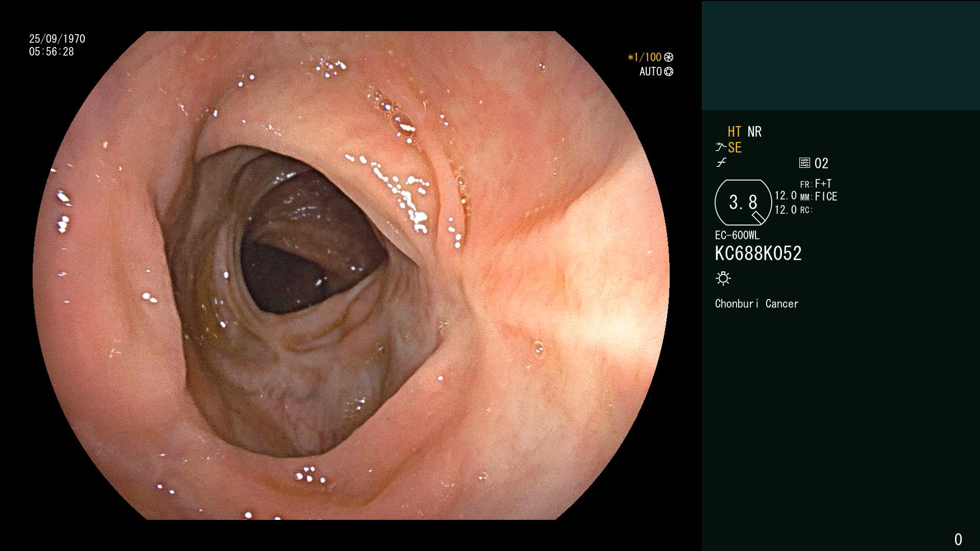This screenshot has height=551, width=980.
Task: Click the *1/100 shutter value
Action: tap(645, 58)
